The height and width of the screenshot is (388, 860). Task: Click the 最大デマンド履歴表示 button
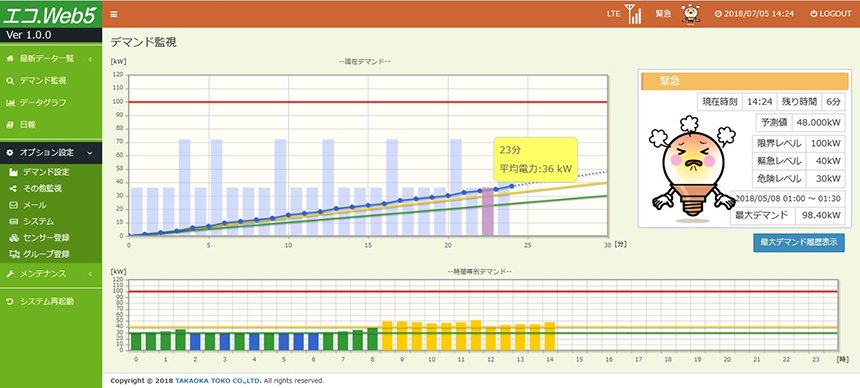[799, 243]
